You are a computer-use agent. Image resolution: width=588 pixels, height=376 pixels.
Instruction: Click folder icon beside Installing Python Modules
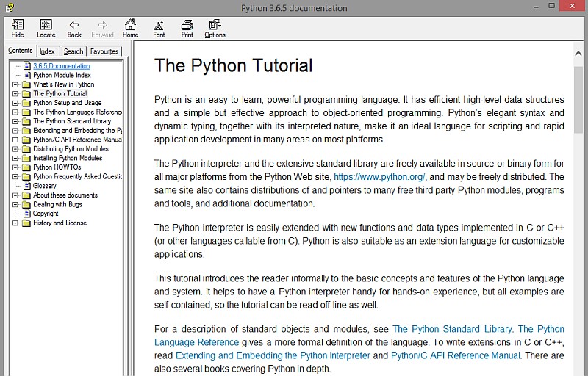click(x=26, y=158)
